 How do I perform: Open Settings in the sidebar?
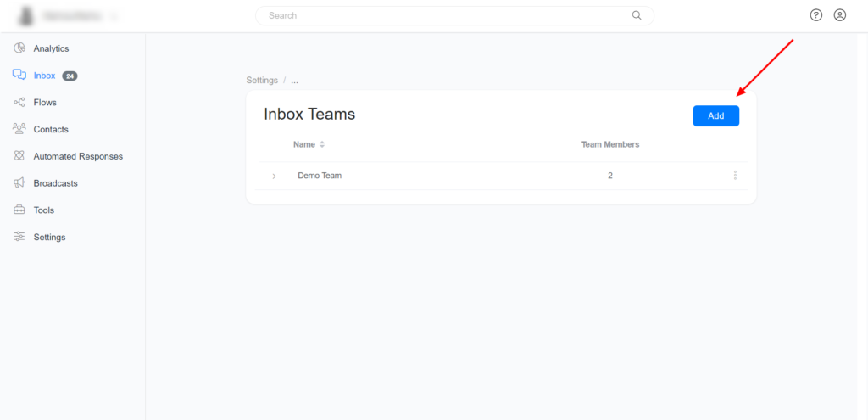49,237
